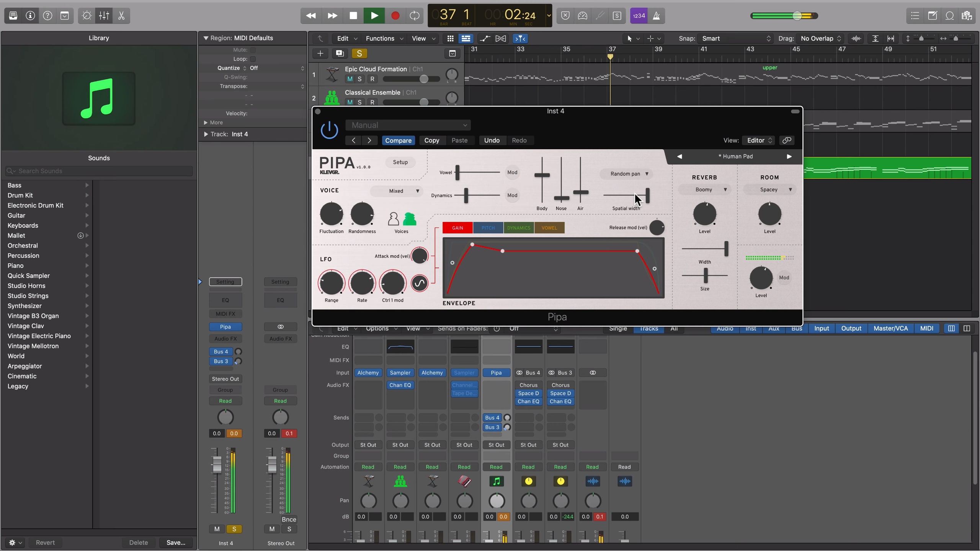Select the PITCH envelope tab
This screenshot has width=980, height=551.
pos(488,228)
